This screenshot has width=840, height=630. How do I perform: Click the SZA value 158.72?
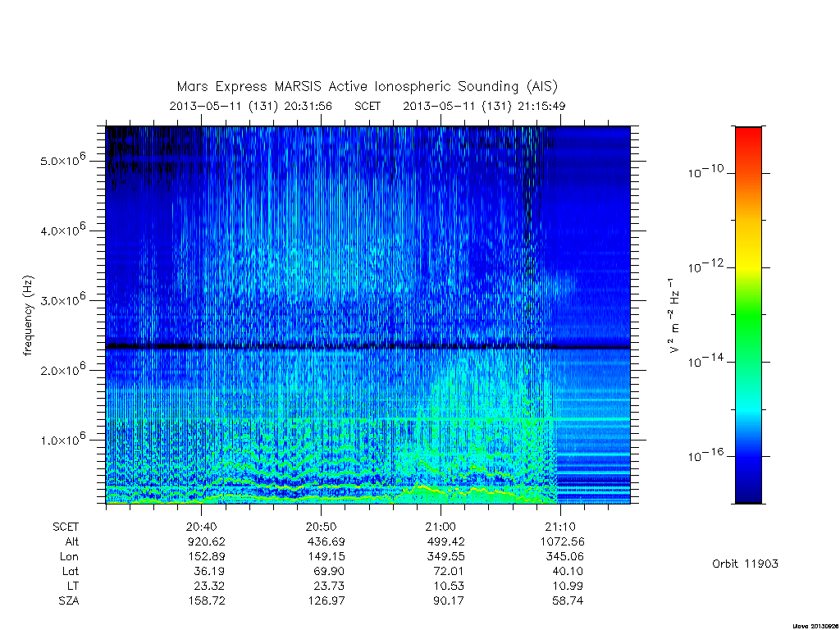[x=207, y=601]
